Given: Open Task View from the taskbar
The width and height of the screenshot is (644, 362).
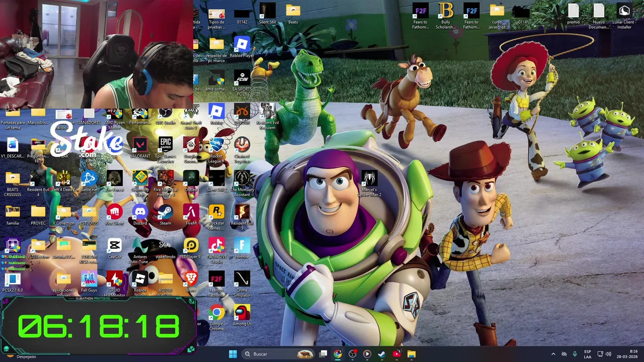Looking at the screenshot, I should coord(323,354).
